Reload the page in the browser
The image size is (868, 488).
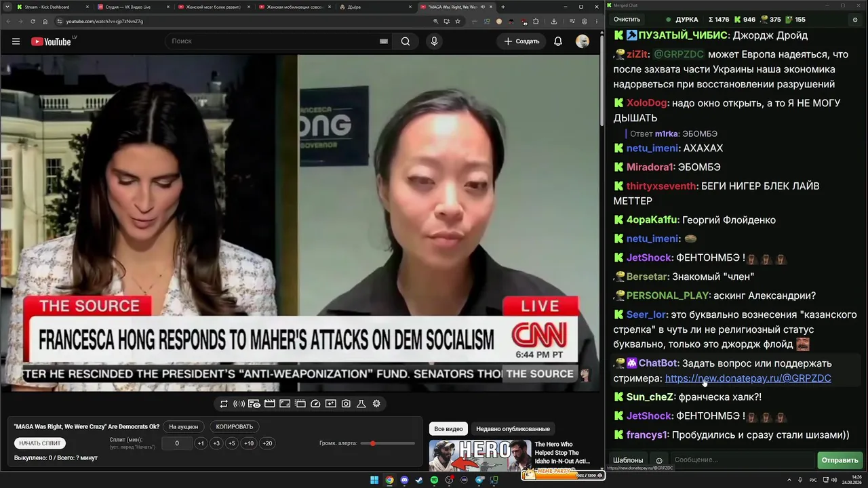[x=33, y=21]
